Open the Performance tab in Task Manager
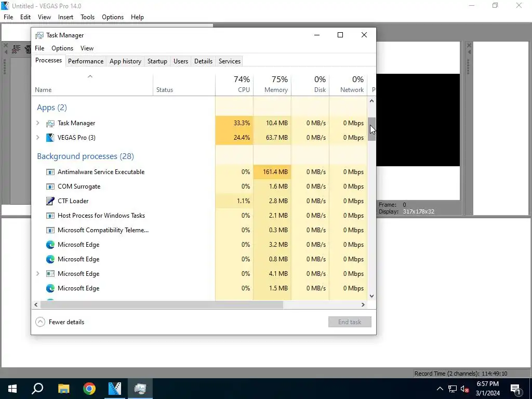 pos(86,61)
